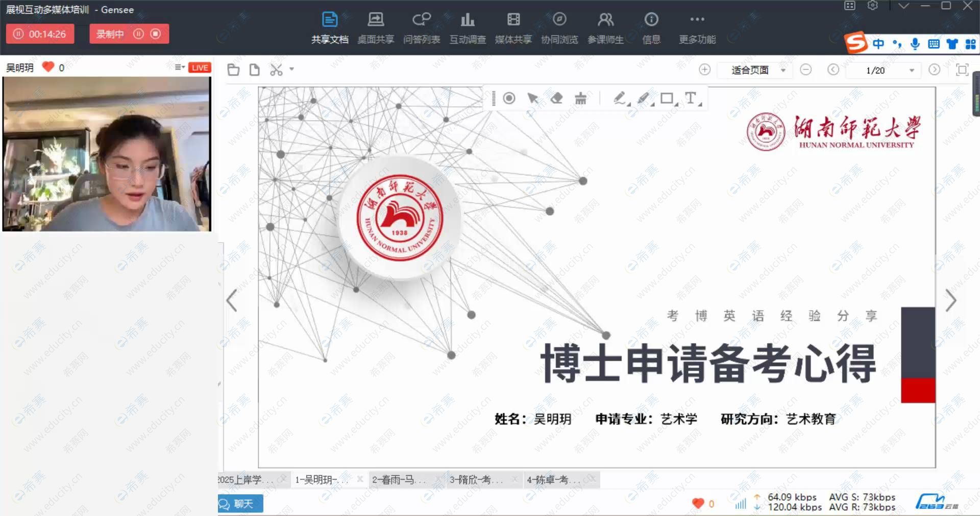Open the layout grid icon in title bar
The image size is (980, 516).
click(x=850, y=6)
